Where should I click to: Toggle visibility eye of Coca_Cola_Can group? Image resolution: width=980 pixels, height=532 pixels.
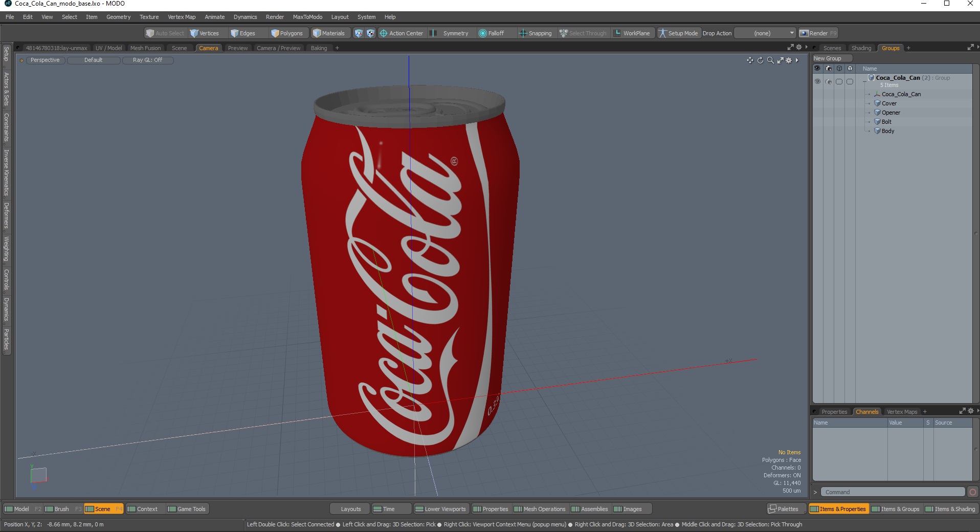click(817, 81)
